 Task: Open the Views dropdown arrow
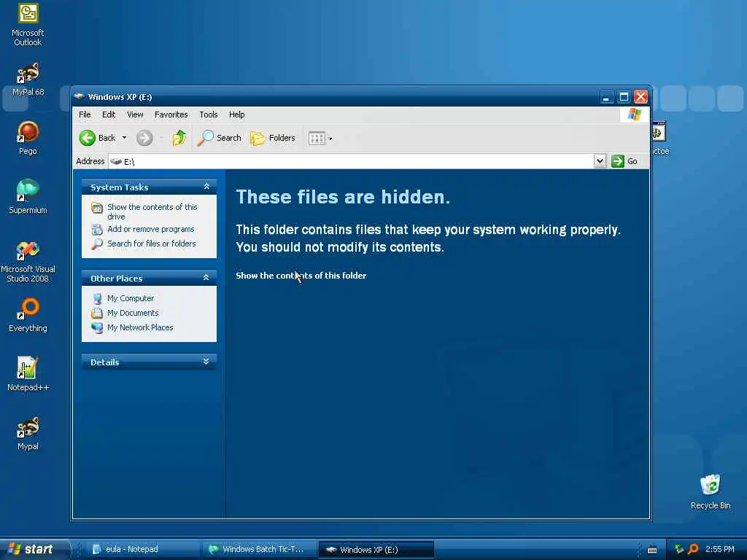click(x=330, y=139)
